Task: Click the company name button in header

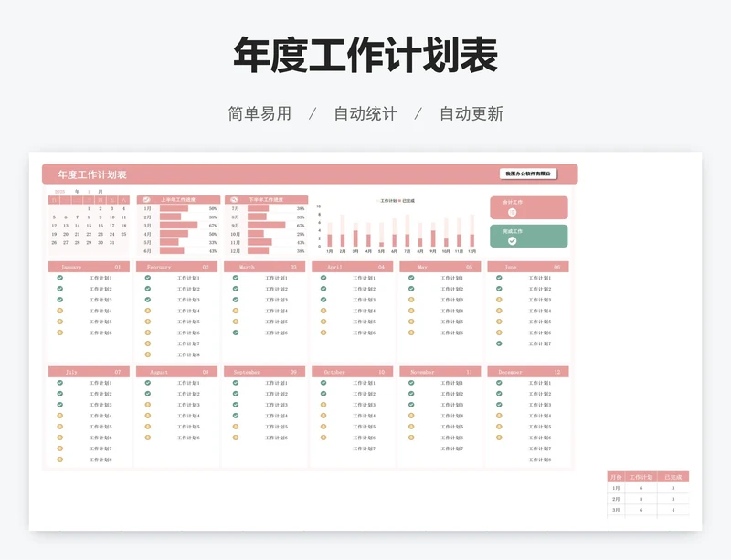Action: [528, 174]
